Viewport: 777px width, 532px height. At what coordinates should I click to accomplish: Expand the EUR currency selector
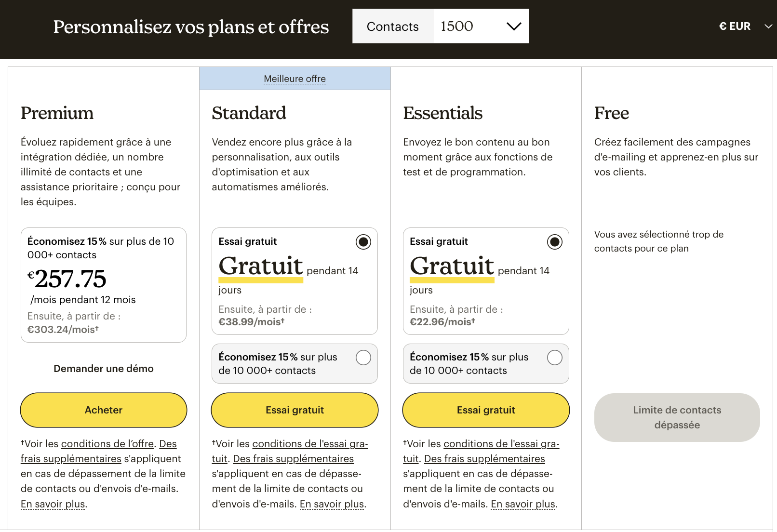click(744, 26)
